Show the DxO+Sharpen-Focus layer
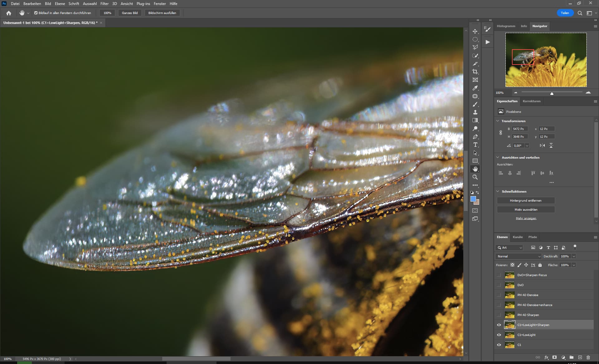 tap(499, 275)
